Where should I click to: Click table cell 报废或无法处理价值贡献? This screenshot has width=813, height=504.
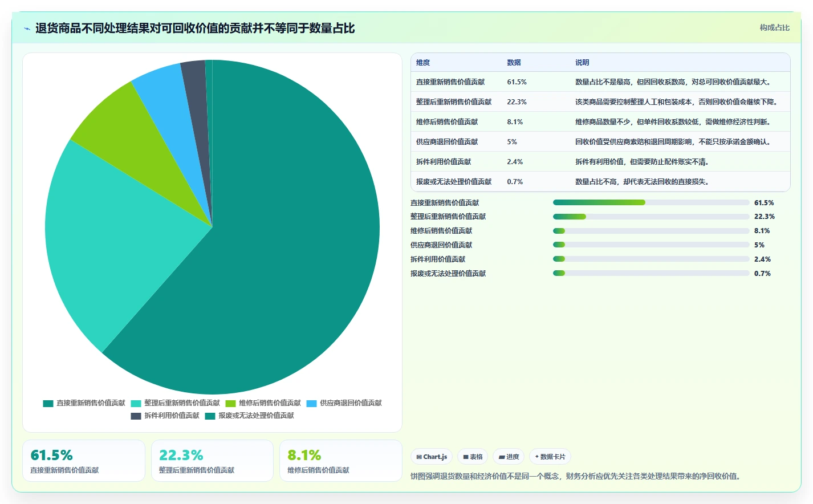click(454, 182)
